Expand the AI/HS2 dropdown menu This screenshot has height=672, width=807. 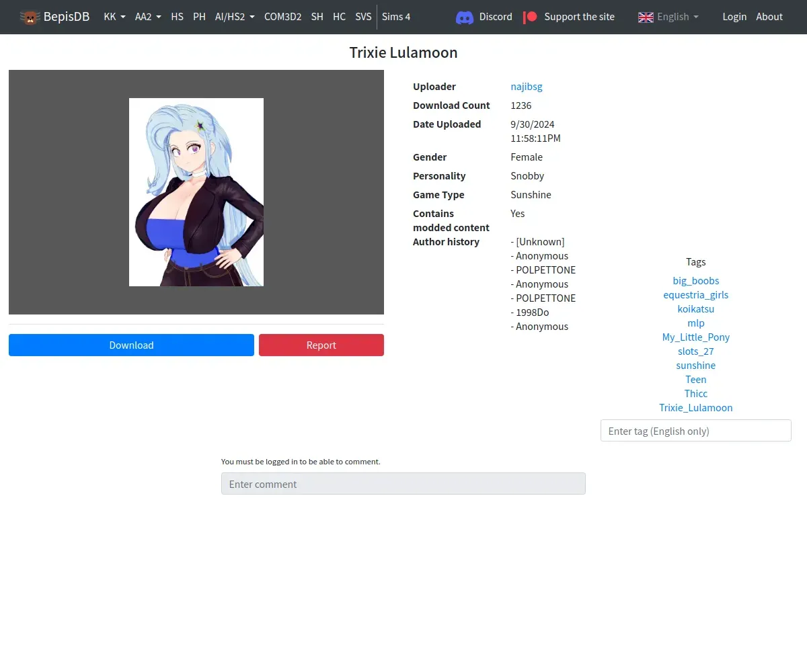pos(235,17)
